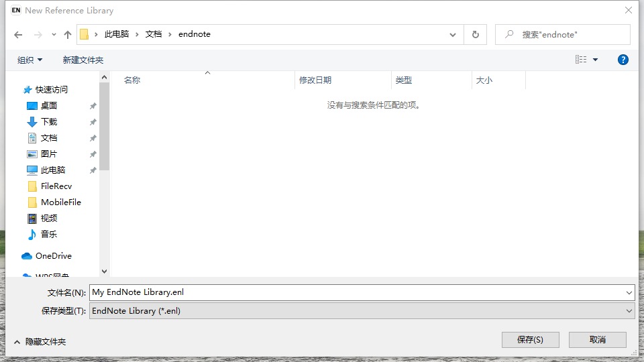
Task: Click the OneDrive cloud icon
Action: 27,256
